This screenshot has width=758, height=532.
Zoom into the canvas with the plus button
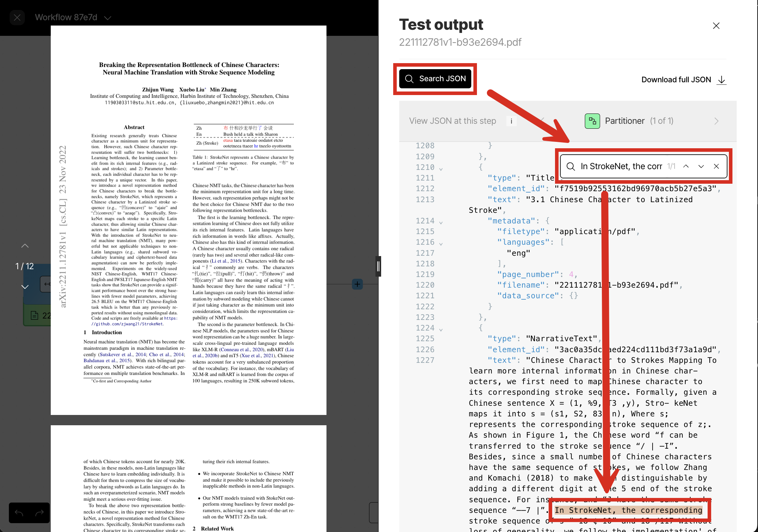pos(357,284)
